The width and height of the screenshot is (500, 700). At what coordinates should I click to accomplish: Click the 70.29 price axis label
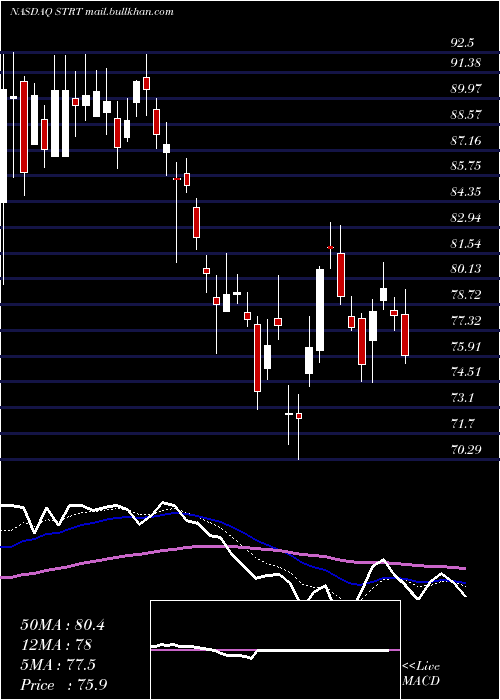pos(465,449)
